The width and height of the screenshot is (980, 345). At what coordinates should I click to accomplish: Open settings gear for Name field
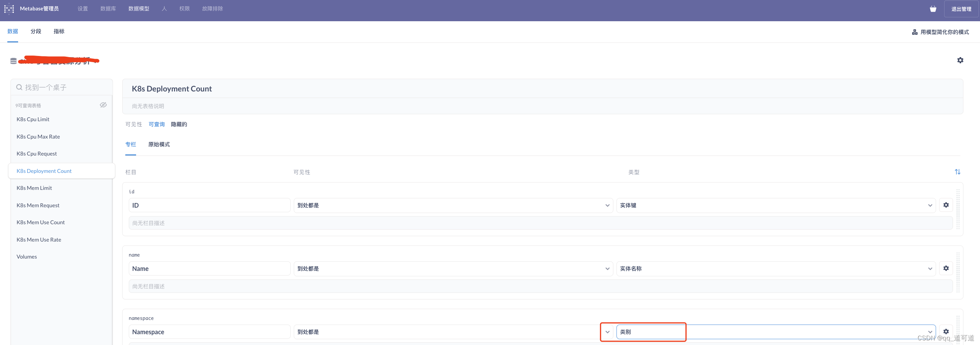946,268
